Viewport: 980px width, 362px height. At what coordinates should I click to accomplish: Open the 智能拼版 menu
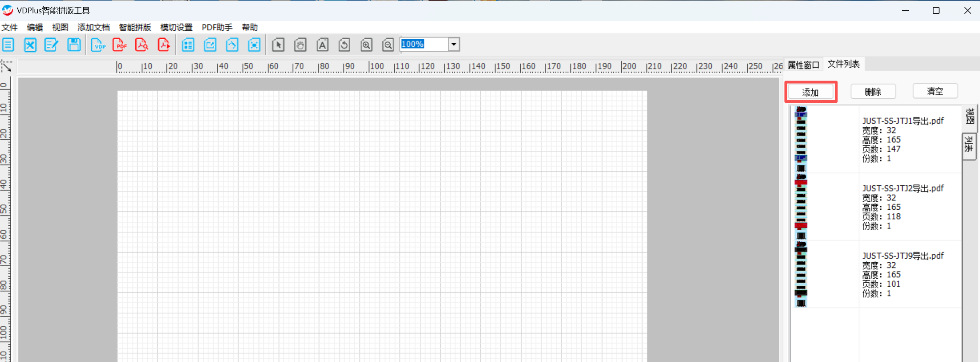(x=135, y=28)
